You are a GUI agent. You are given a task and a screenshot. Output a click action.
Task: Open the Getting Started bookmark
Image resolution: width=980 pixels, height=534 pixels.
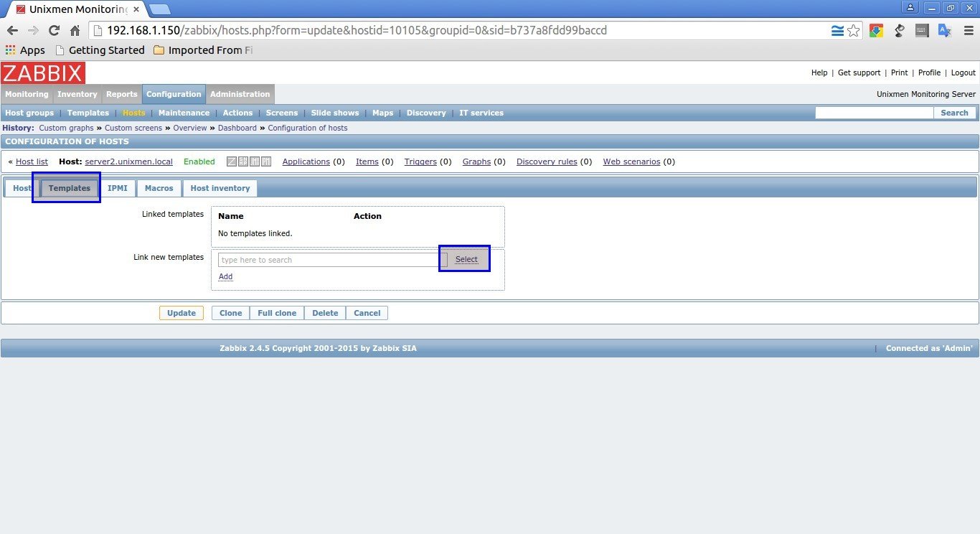(x=100, y=50)
